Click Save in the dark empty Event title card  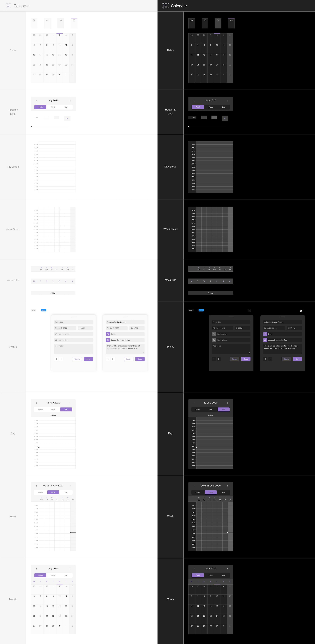pyautogui.click(x=246, y=359)
